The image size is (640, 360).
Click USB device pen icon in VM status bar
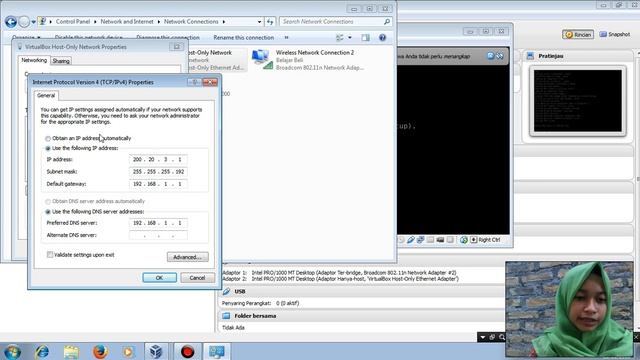(x=411, y=240)
